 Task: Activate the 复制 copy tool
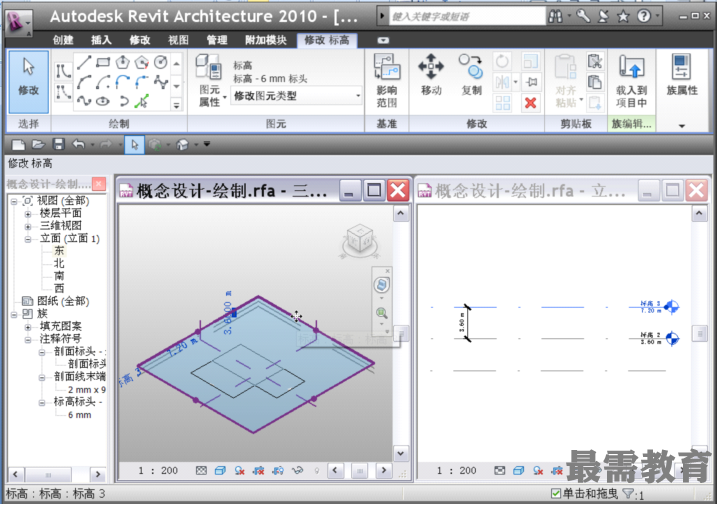pyautogui.click(x=471, y=75)
